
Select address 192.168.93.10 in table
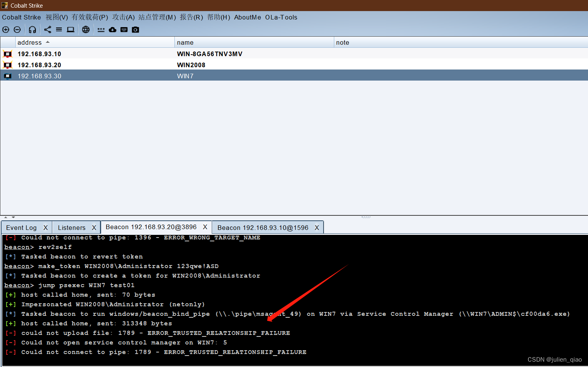[x=39, y=54]
